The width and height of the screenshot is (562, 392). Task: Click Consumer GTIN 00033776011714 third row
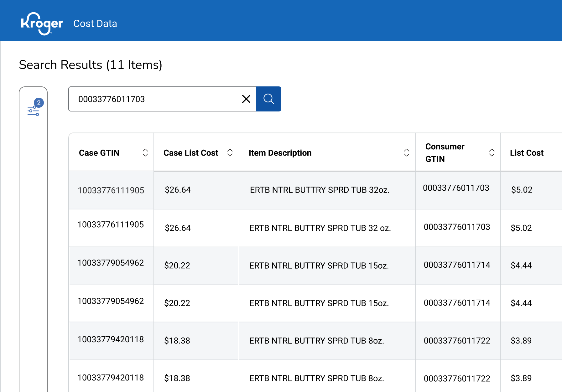457,265
